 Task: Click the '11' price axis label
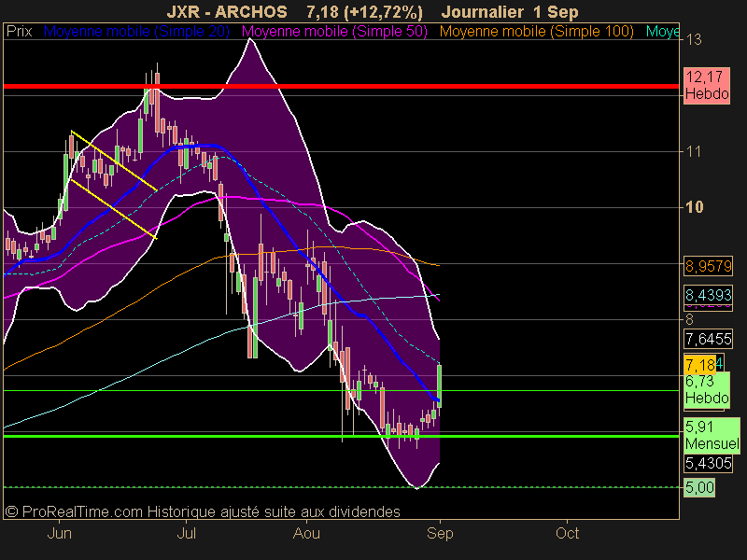[x=693, y=152]
